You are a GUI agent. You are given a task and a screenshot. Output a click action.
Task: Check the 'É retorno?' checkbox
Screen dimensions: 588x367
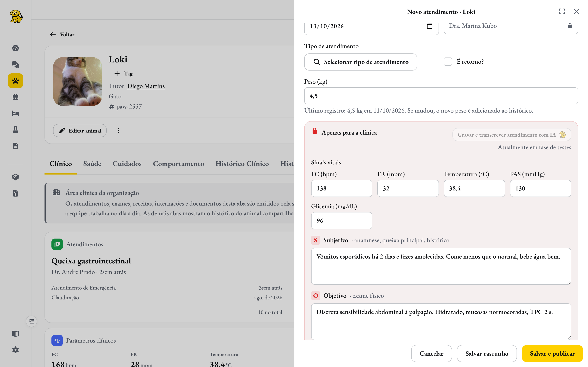448,62
